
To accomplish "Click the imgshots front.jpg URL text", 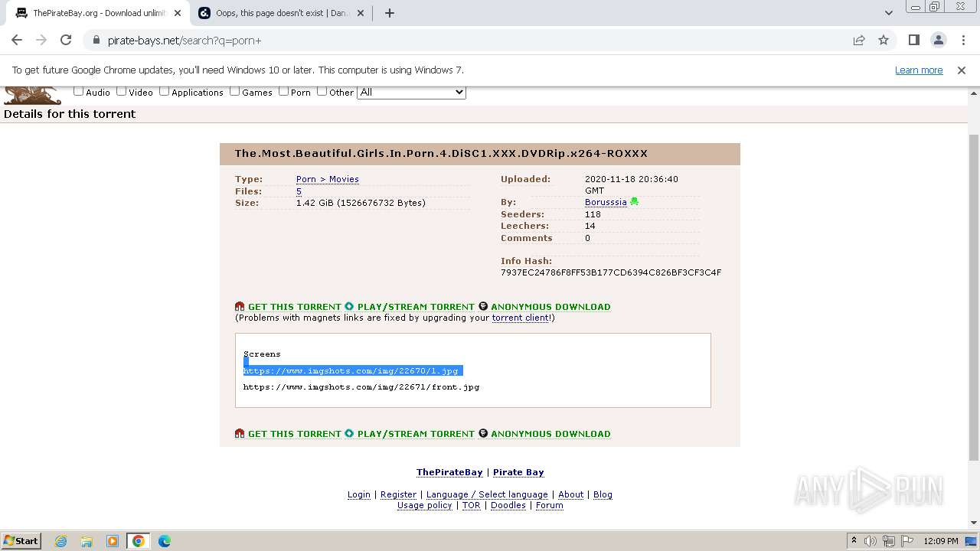I will coord(361,387).
